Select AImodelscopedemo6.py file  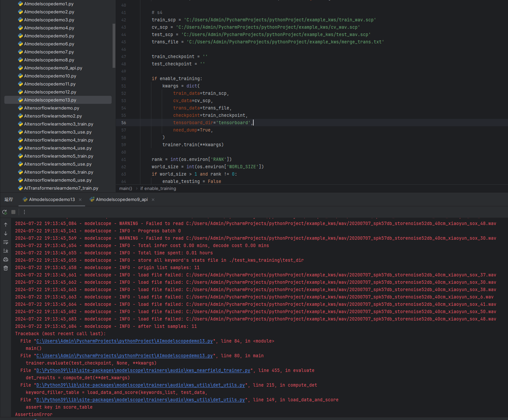pyautogui.click(x=49, y=44)
